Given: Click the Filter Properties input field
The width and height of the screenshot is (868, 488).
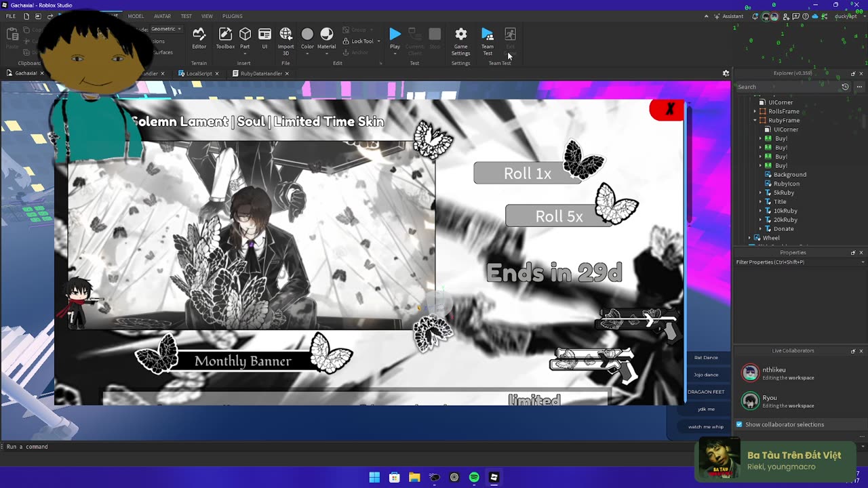Looking at the screenshot, I should pos(799,262).
